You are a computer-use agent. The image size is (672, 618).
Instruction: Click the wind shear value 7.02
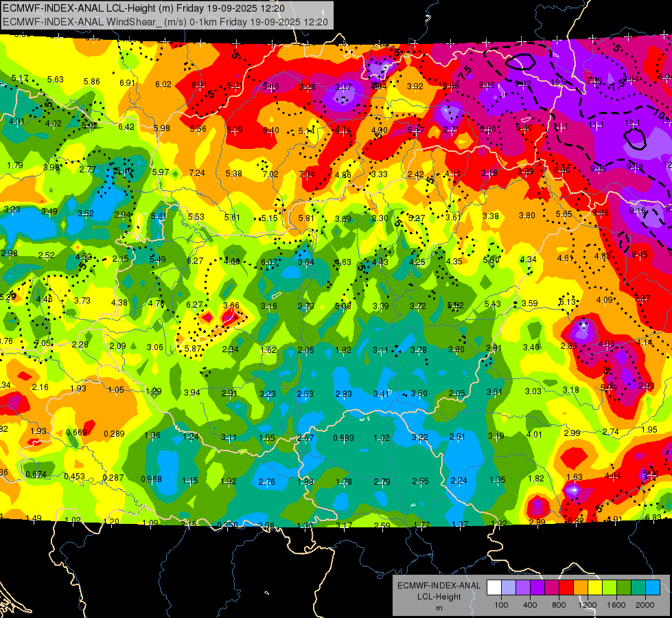(270, 174)
